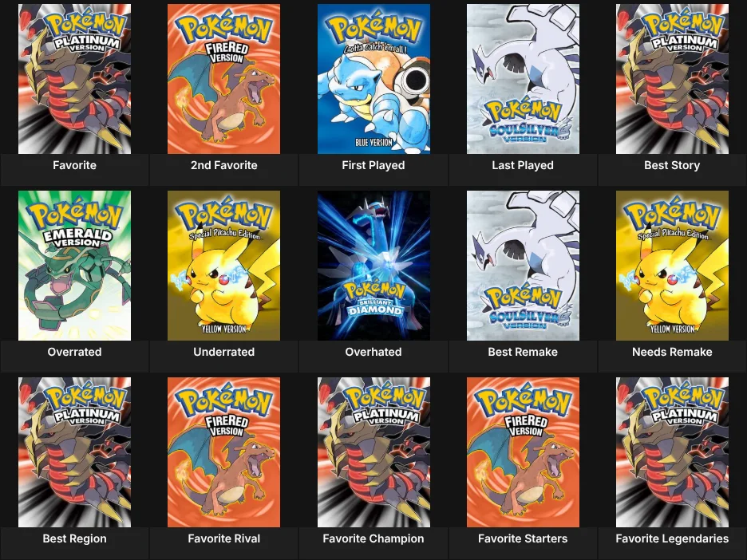Select the "Favorite Champion" caption
The width and height of the screenshot is (747, 560).
point(373,538)
